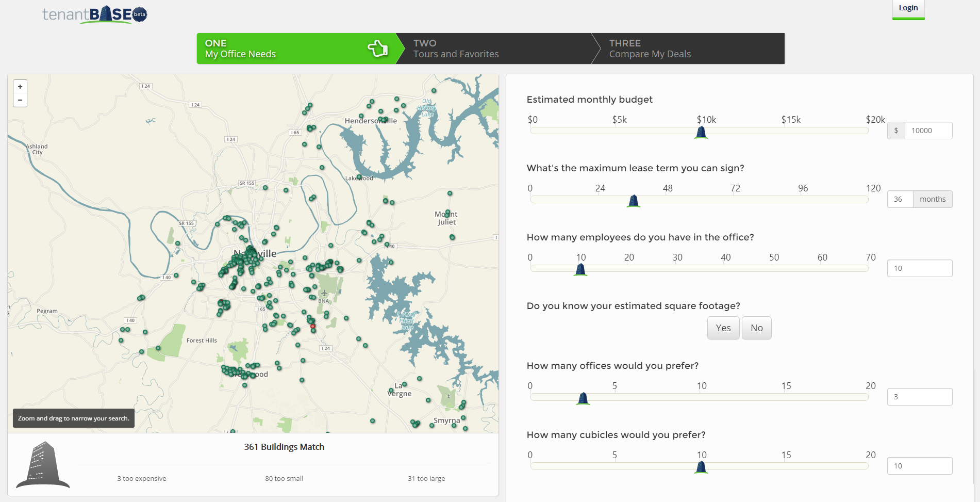Click the employee count input field
Viewport: 980px width, 502px height.
click(920, 268)
